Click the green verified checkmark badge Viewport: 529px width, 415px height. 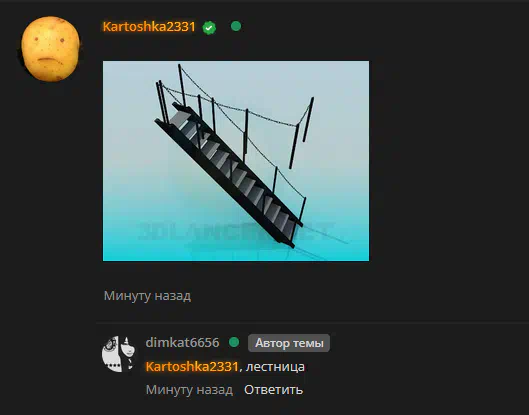(209, 28)
